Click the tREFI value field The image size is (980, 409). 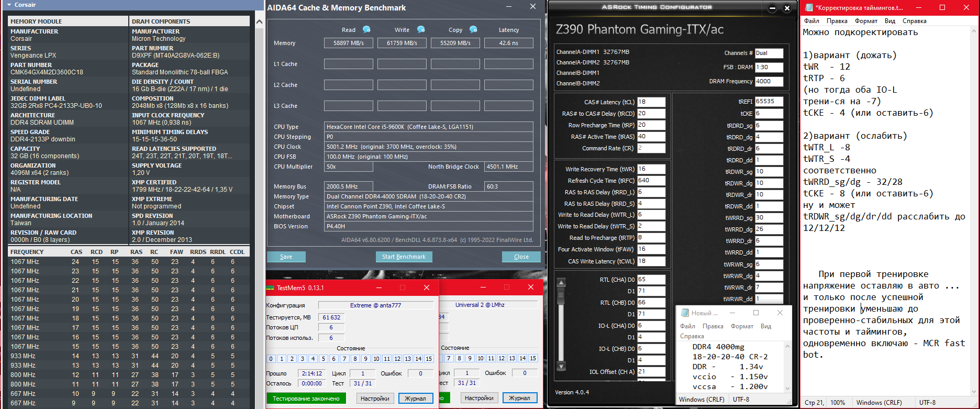click(769, 102)
